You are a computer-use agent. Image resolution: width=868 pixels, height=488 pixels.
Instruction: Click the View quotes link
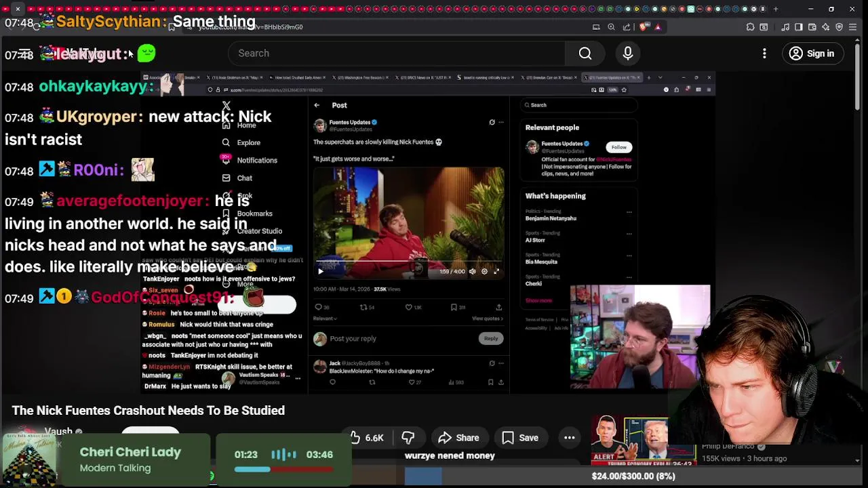(x=488, y=319)
